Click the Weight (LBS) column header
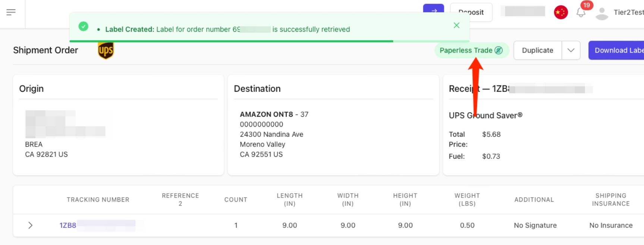Image resolution: width=644 pixels, height=245 pixels. 467,200
